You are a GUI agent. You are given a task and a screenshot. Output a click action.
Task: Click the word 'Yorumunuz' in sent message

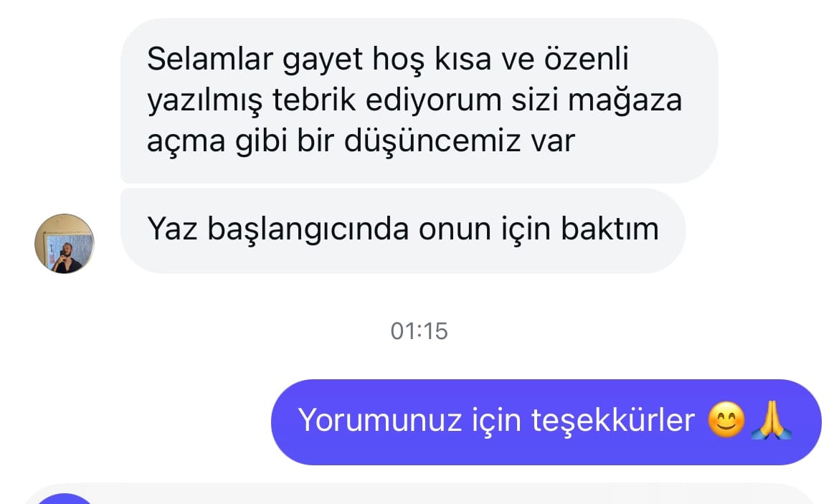click(x=380, y=420)
